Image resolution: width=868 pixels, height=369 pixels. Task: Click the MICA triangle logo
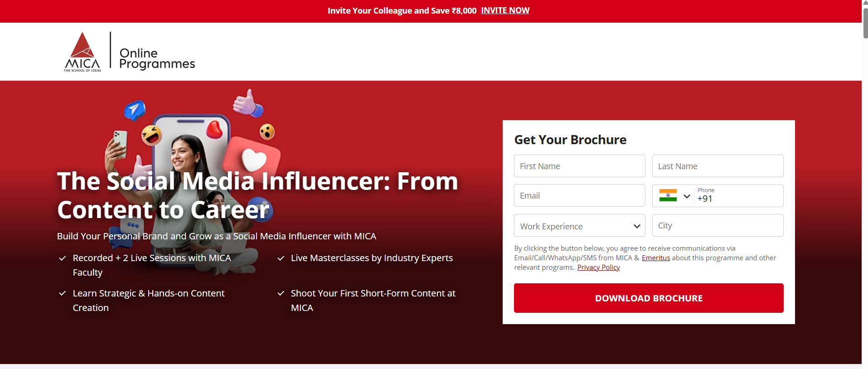[x=82, y=51]
